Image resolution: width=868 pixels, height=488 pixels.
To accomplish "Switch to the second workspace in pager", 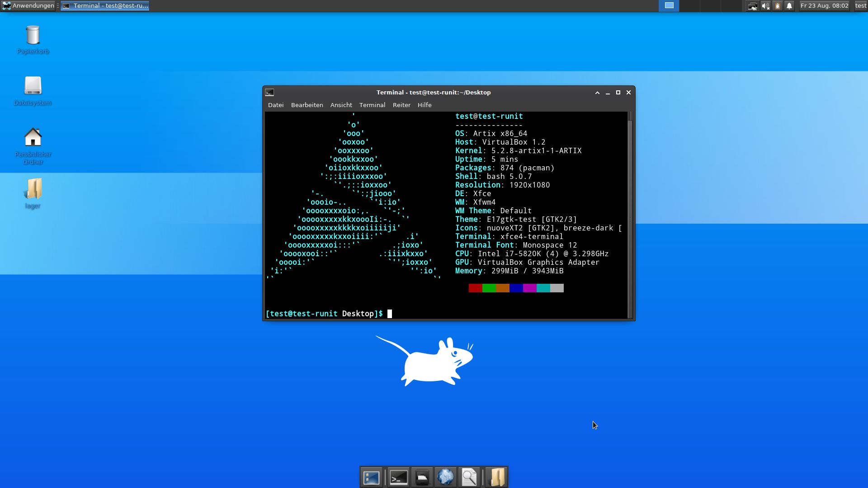I will tap(689, 6).
